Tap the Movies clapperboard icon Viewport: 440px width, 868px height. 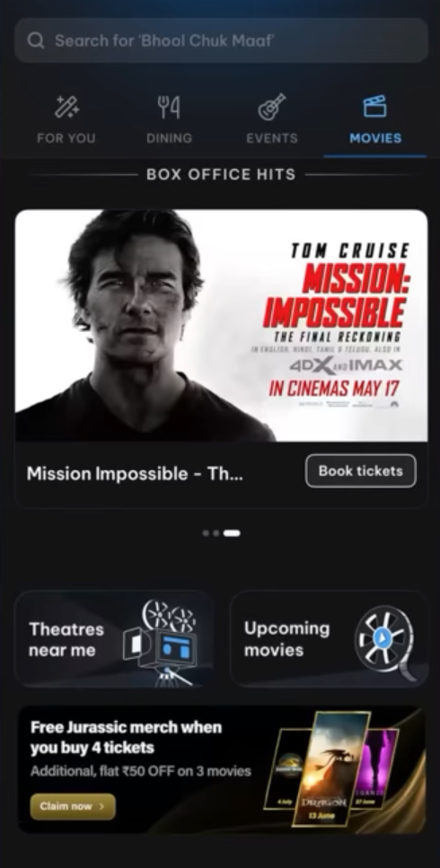374,106
